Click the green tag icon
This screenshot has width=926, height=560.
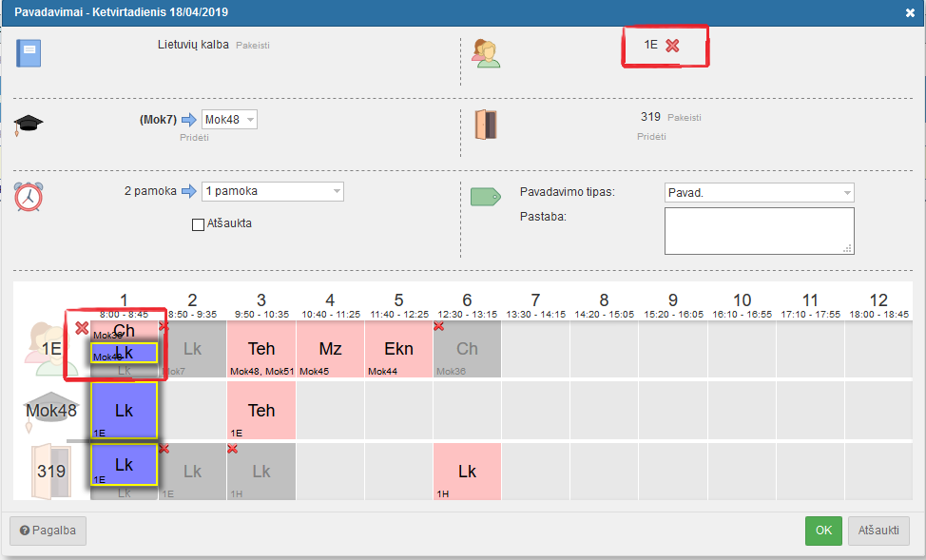pos(486,197)
